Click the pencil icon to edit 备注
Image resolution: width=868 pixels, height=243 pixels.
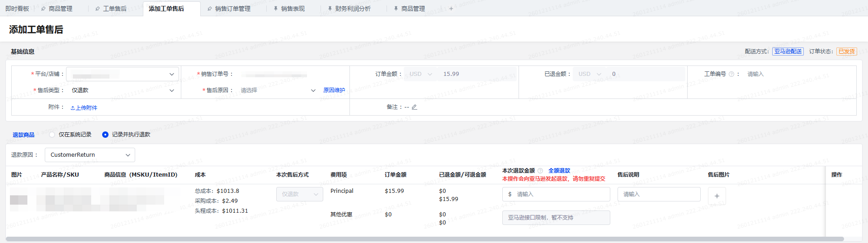414,107
